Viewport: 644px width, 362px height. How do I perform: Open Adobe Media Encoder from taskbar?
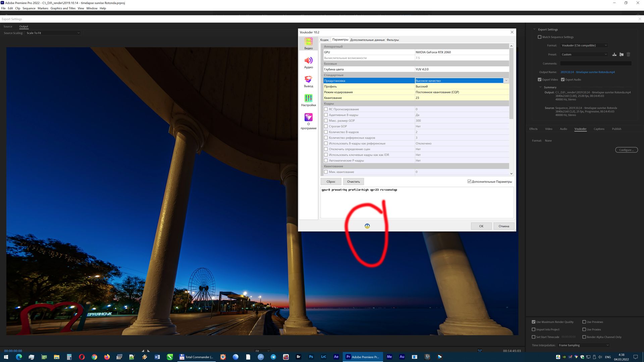pos(389,357)
